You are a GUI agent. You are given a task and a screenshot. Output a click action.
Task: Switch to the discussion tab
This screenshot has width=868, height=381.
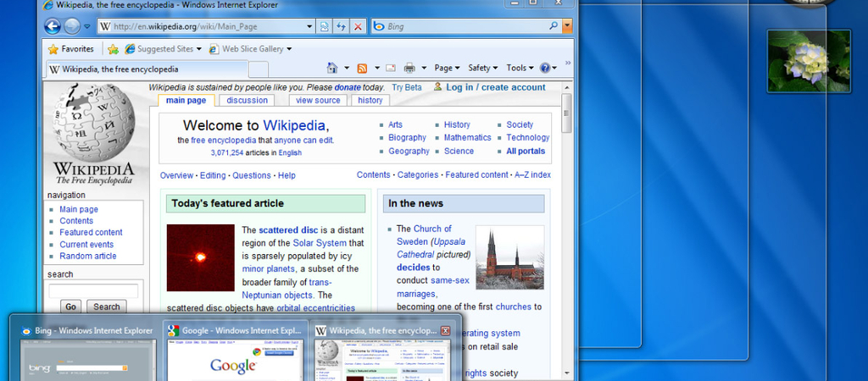[x=247, y=100]
